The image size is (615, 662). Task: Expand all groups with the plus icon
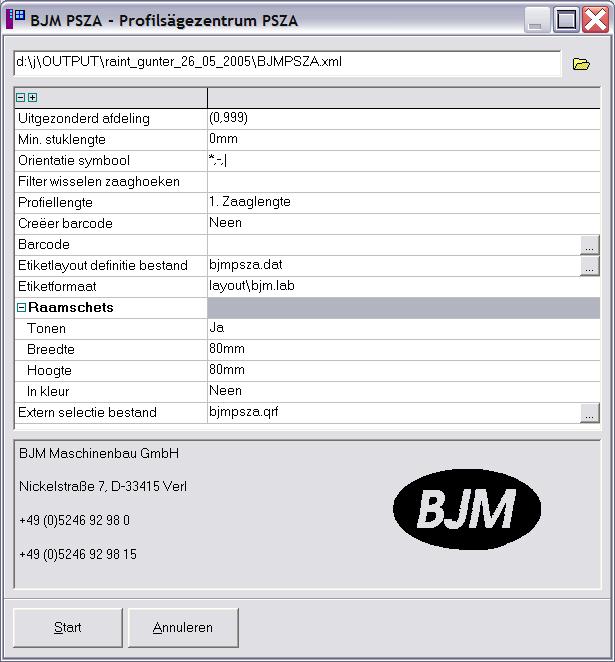(x=33, y=98)
